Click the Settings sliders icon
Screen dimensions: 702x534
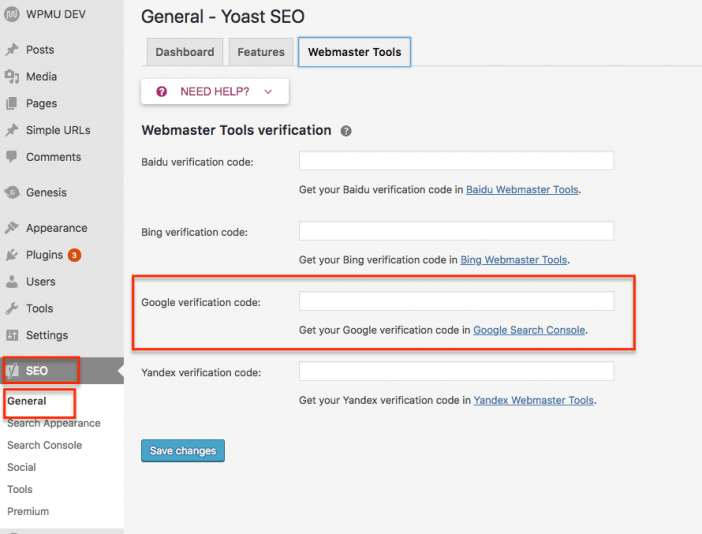(x=12, y=335)
